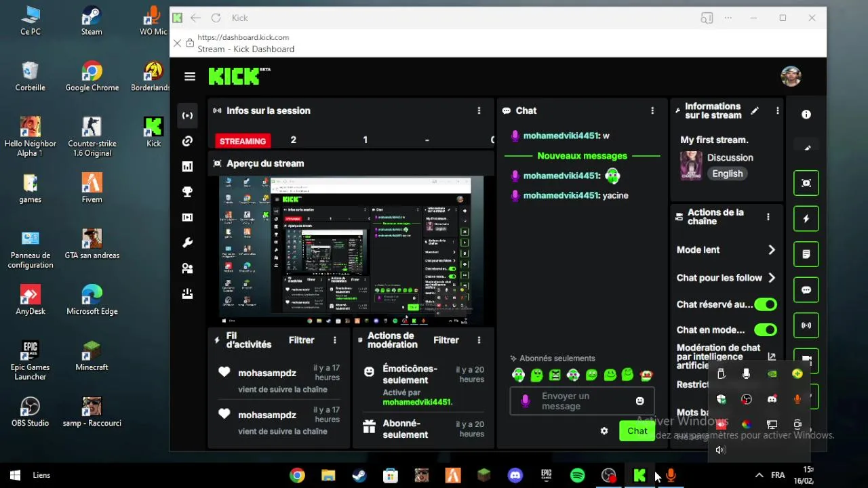The width and height of the screenshot is (868, 488).
Task: Click the English language tag
Action: [x=728, y=174]
